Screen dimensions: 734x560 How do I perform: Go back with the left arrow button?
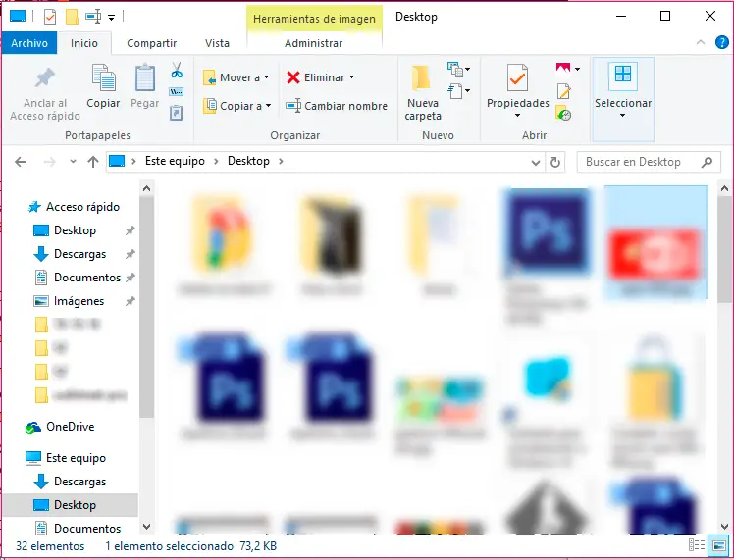(21, 162)
